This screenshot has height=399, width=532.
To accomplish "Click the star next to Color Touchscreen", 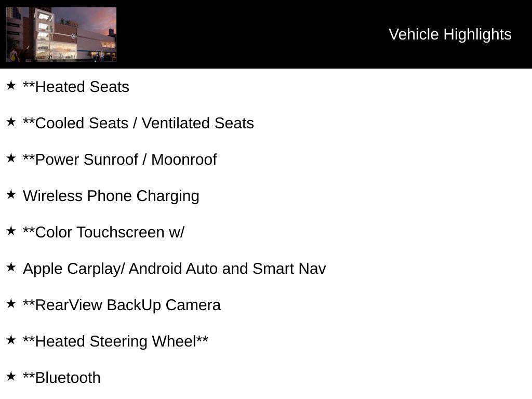I will [x=11, y=231].
